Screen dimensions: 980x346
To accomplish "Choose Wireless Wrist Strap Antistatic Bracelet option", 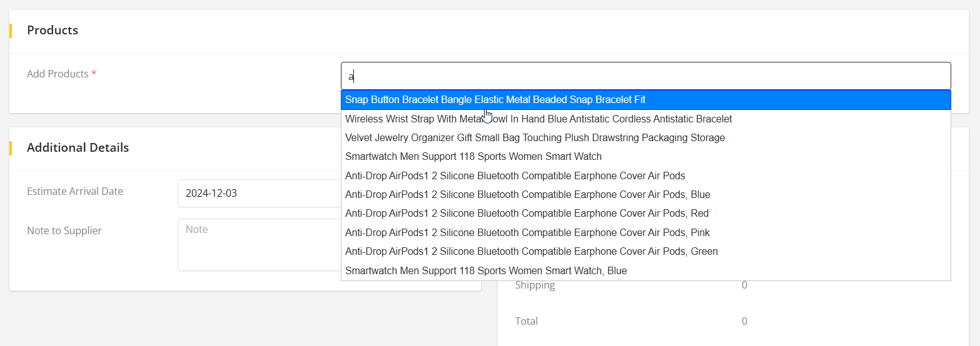I will [x=538, y=119].
